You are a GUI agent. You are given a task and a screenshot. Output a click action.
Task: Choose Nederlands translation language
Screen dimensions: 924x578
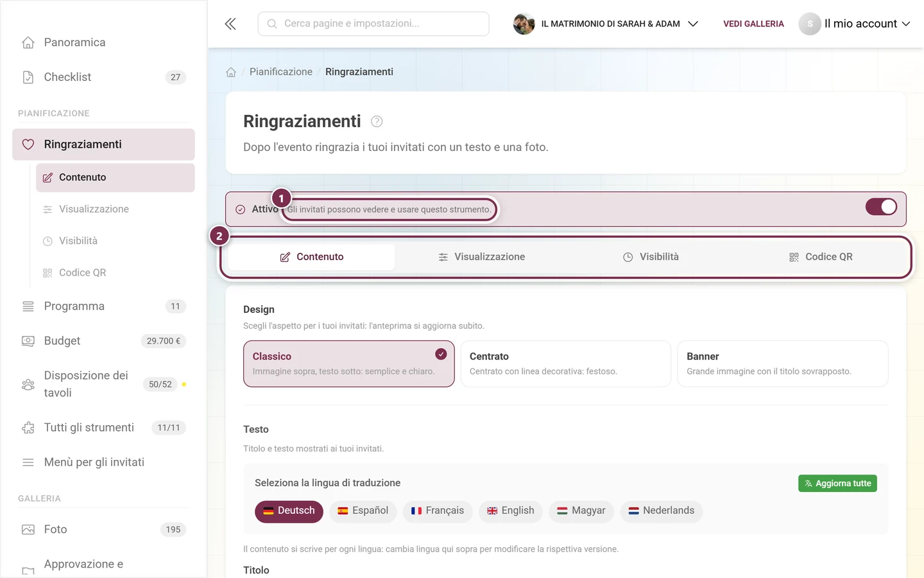662,511
